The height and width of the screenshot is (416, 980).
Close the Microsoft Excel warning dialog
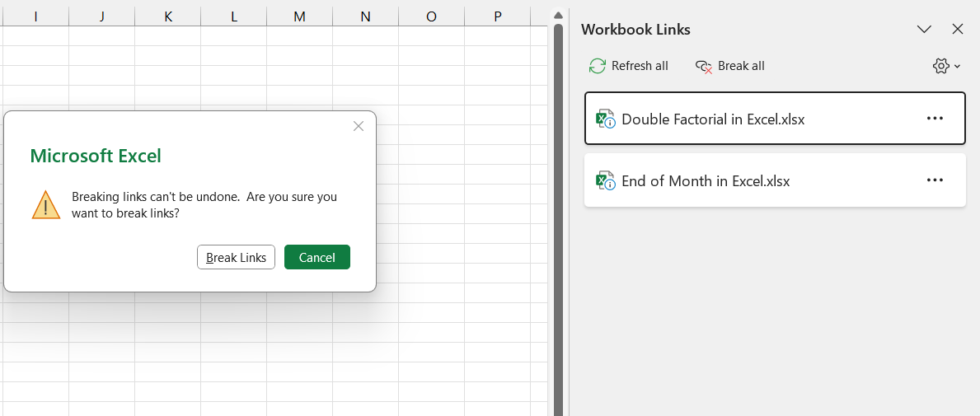pos(359,126)
